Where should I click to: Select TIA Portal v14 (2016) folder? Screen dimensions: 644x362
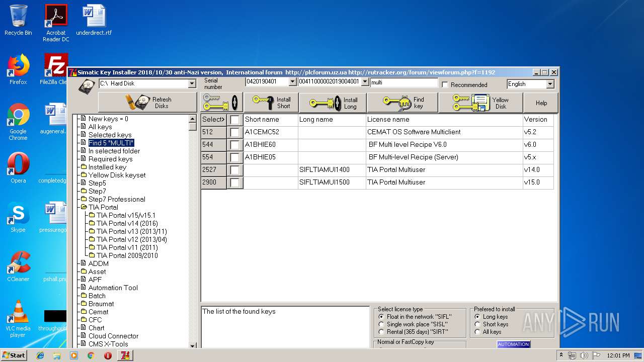(127, 223)
